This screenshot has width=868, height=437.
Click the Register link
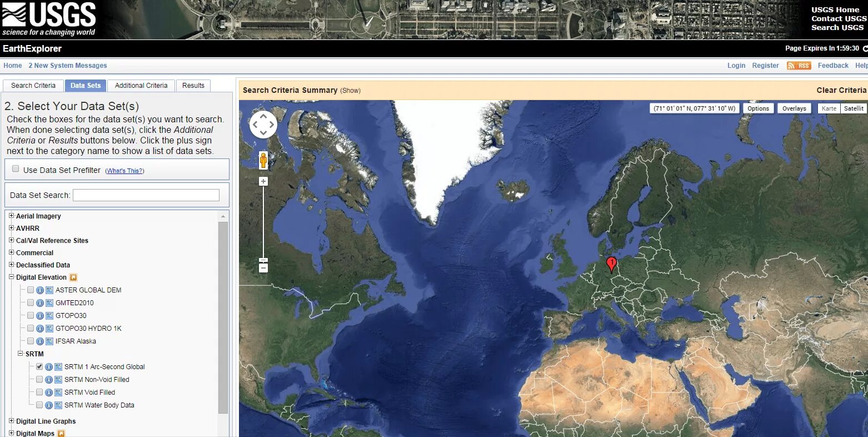click(765, 66)
